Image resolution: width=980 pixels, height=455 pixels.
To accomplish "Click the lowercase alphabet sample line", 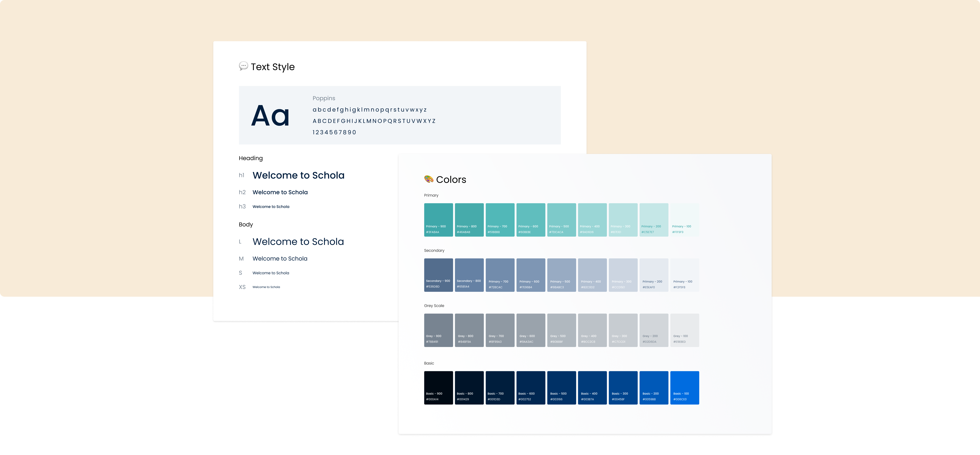I will (369, 110).
